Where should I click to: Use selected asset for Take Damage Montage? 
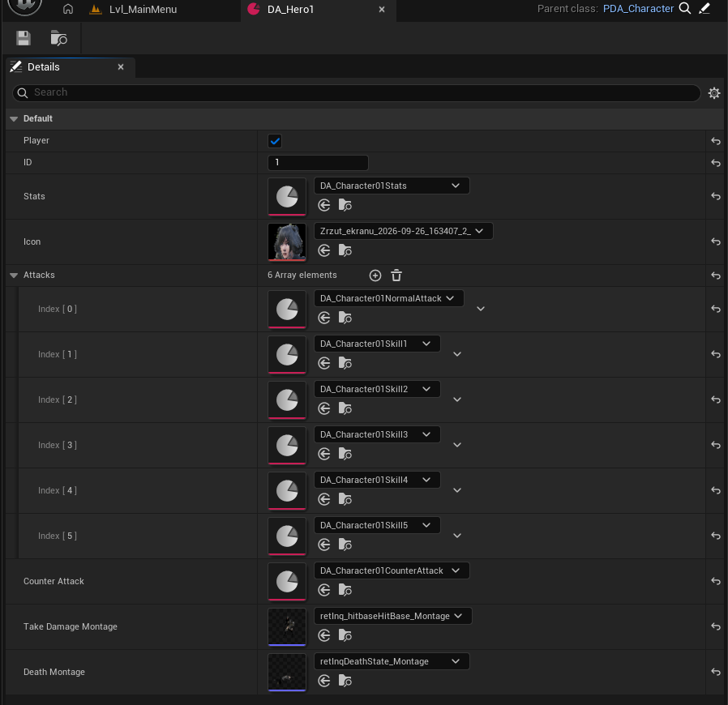click(324, 635)
